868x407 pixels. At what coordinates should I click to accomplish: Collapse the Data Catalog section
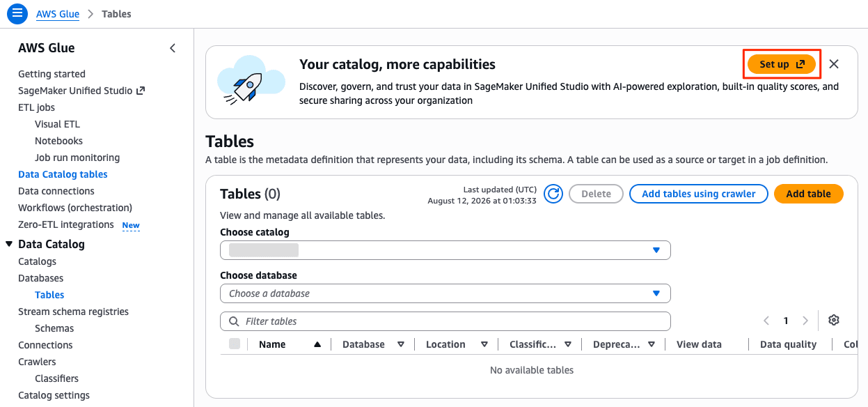(9, 244)
